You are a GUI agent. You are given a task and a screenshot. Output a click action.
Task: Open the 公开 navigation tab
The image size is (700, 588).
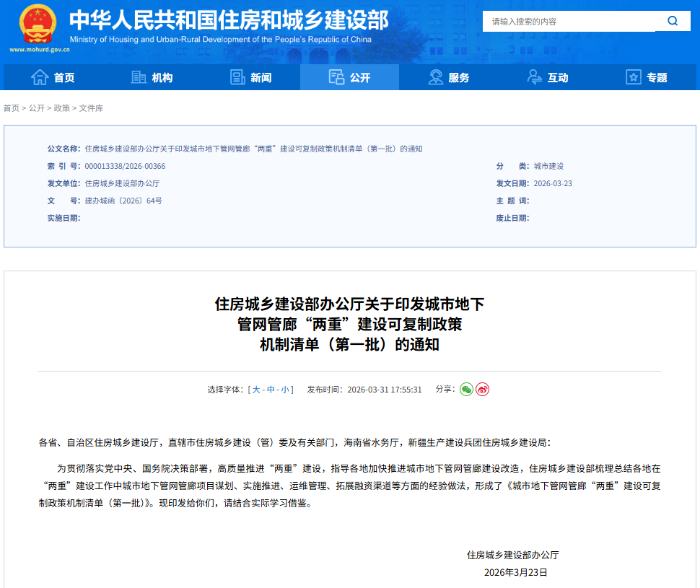pyautogui.click(x=349, y=77)
